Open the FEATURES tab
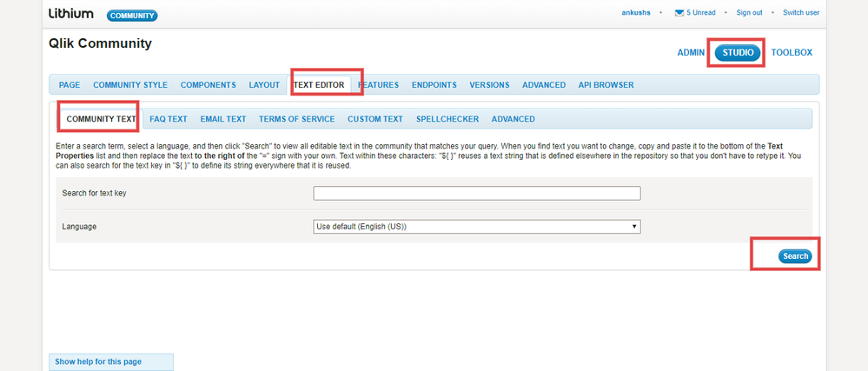The image size is (868, 371). (x=378, y=85)
